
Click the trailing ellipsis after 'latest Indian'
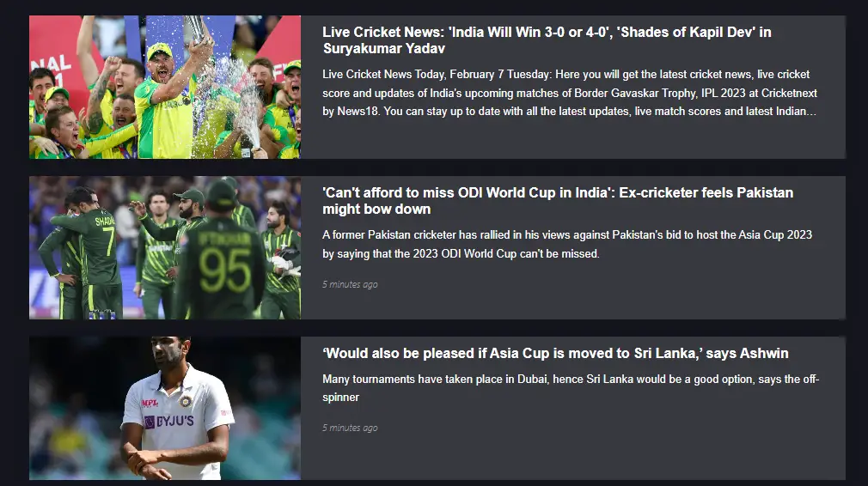tap(811, 113)
